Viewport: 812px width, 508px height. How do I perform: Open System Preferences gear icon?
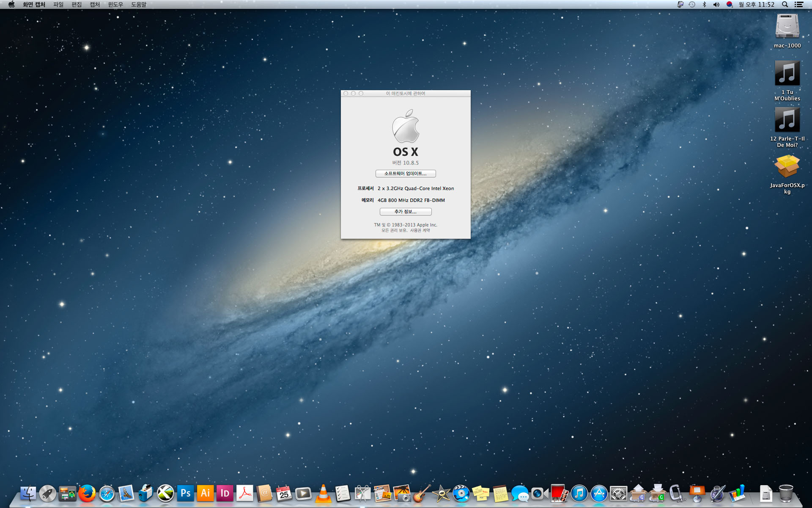click(618, 494)
